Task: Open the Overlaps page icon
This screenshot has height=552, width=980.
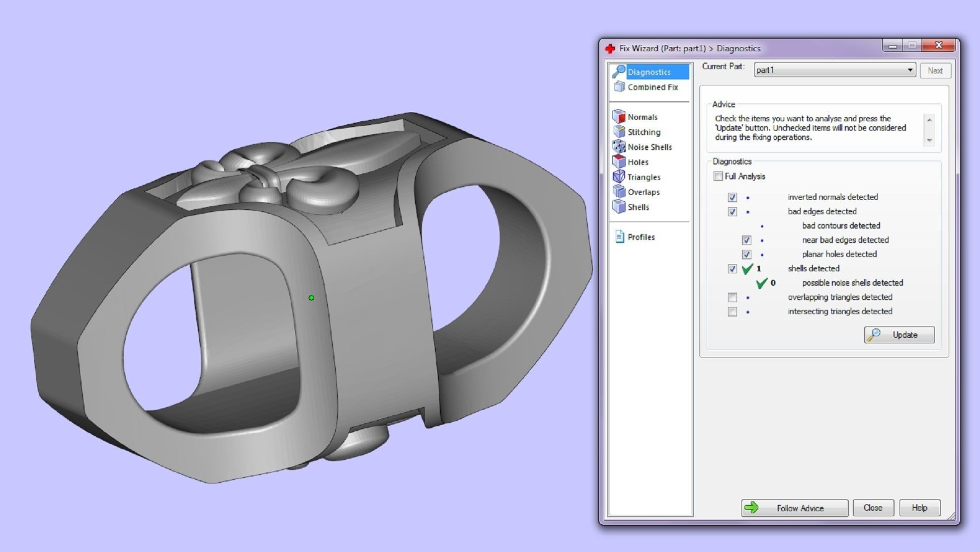Action: (x=619, y=192)
